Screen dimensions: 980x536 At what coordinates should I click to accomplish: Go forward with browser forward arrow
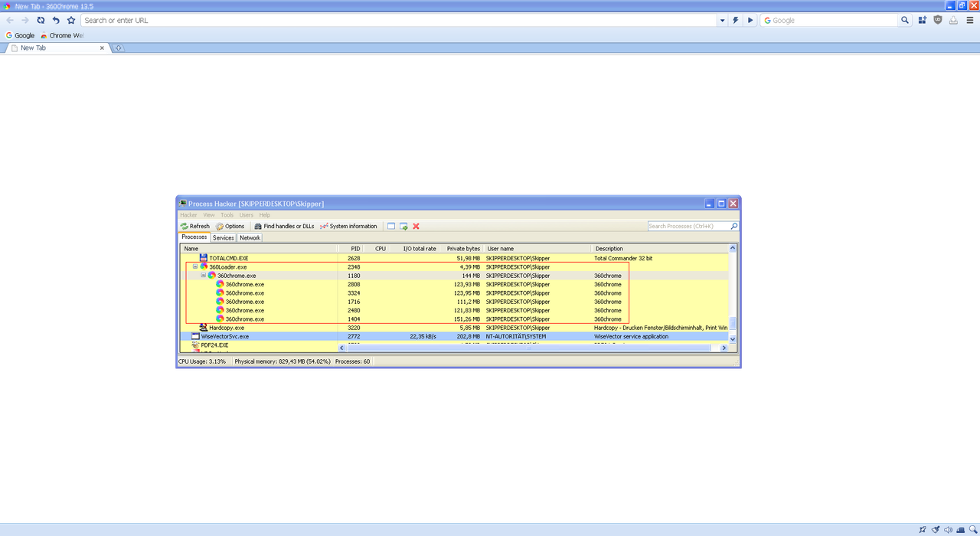coord(24,21)
